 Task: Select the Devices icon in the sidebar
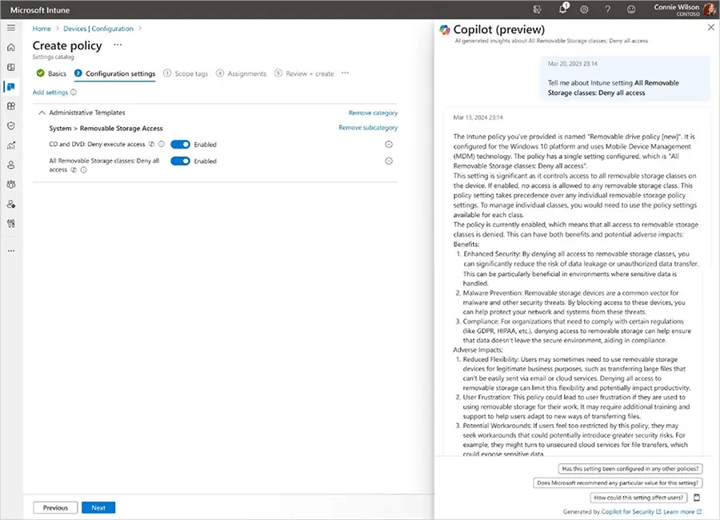point(11,86)
